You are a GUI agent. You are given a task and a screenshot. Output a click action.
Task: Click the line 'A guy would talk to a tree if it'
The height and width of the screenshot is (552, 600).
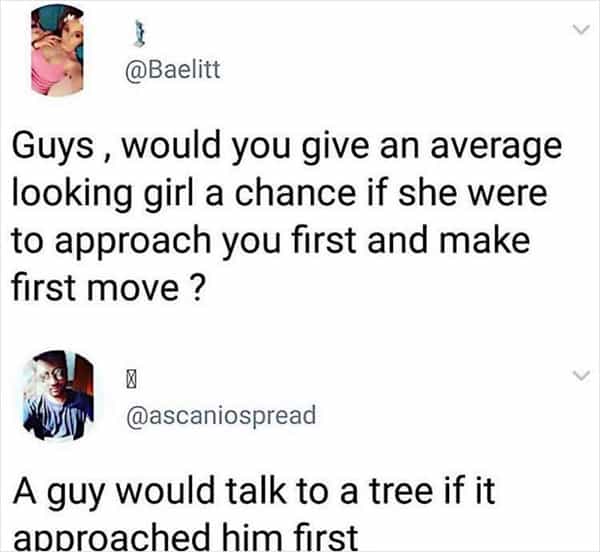254,491
